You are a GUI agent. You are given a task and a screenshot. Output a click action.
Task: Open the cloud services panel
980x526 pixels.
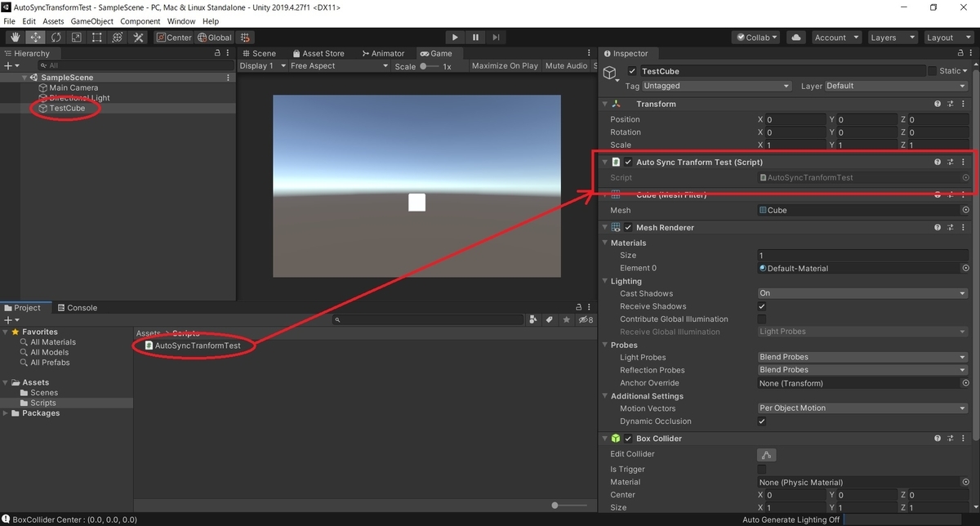(x=797, y=38)
